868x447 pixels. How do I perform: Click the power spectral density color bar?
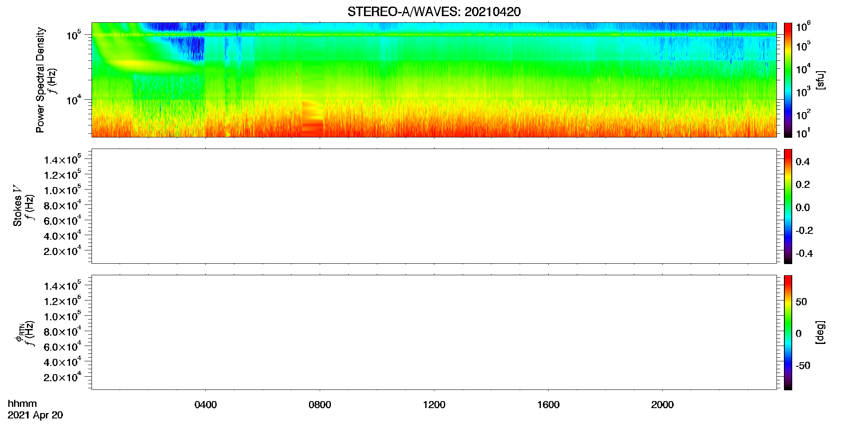coord(788,80)
